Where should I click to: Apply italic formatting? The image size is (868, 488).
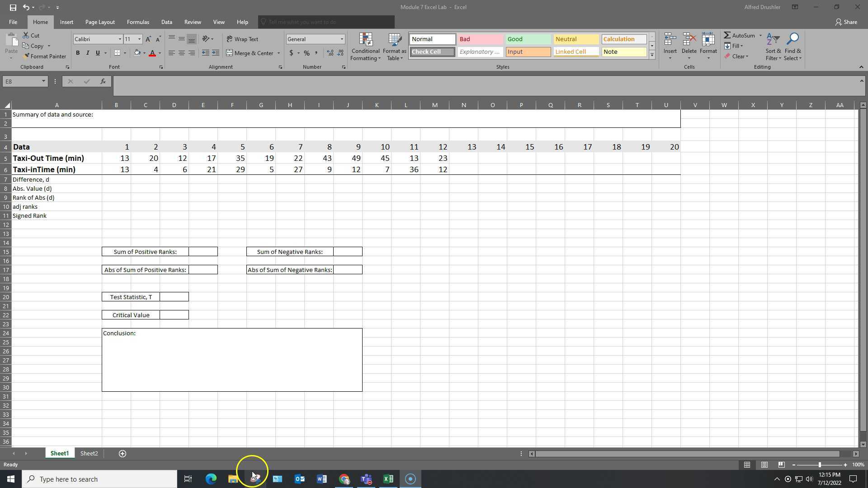click(x=87, y=53)
